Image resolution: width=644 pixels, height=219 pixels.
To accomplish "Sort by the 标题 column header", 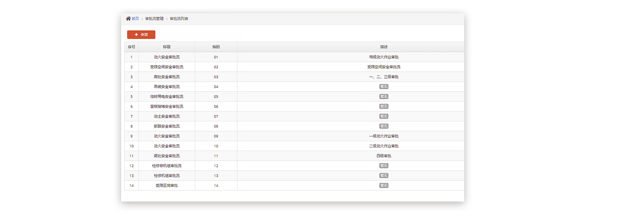I will [x=167, y=47].
